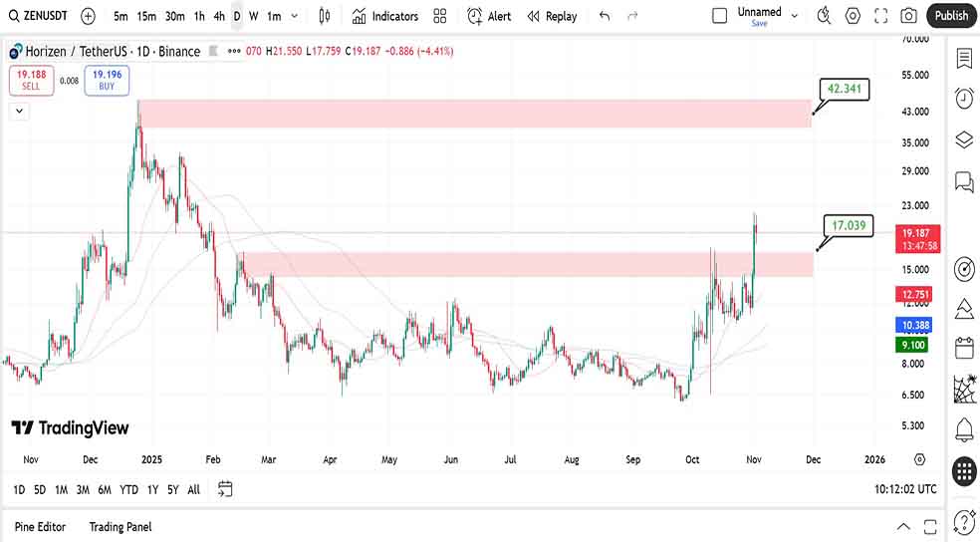Collapse the legend with chevron arrow
Image resolution: width=980 pixels, height=542 pixels.
(19, 112)
